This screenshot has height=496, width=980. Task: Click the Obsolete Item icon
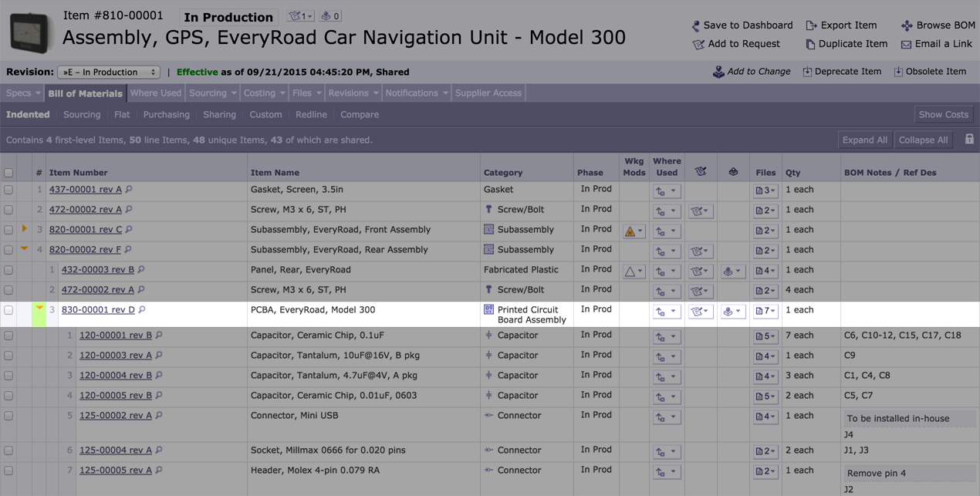[x=898, y=72]
